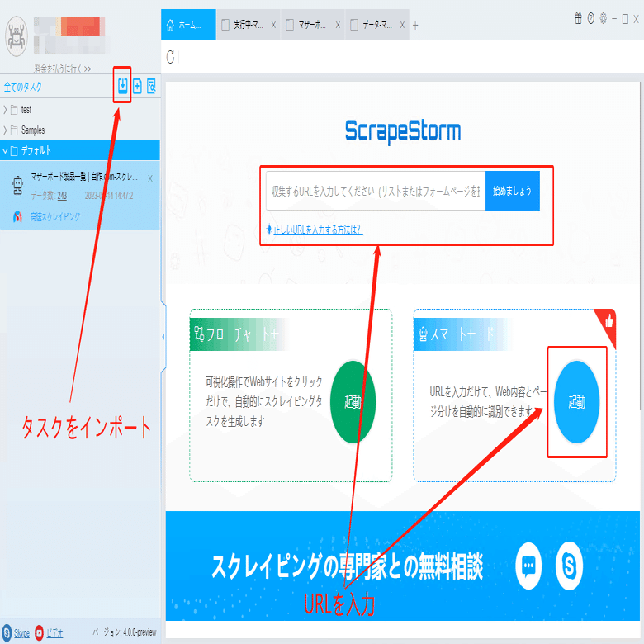Viewport: 644px width, 644px height.
Task: Click the Samples folder name
Action: tap(33, 130)
